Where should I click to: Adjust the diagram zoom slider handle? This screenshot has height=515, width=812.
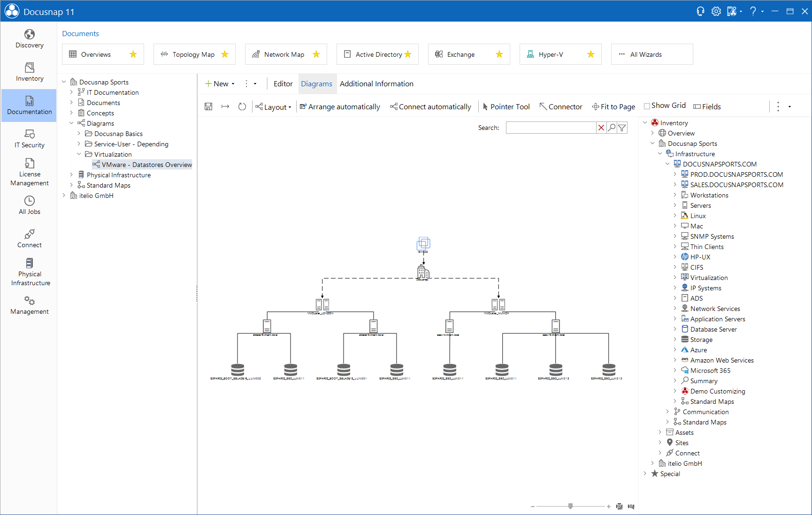click(570, 506)
